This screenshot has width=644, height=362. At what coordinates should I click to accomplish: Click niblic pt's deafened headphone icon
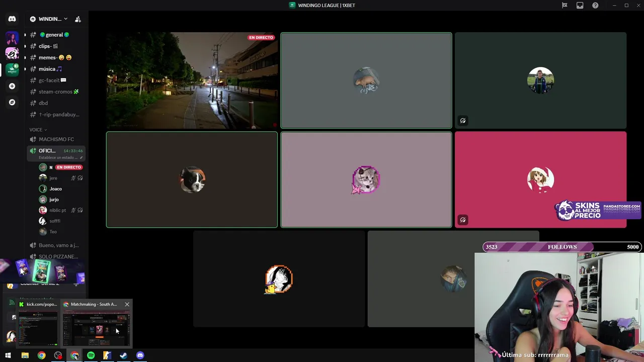(80, 210)
